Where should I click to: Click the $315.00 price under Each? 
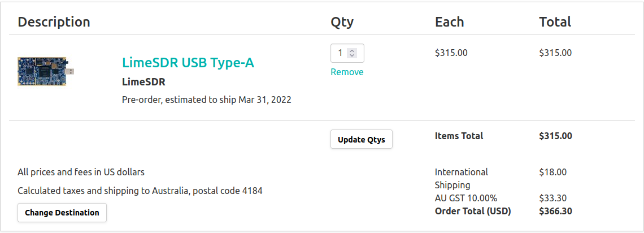point(451,53)
